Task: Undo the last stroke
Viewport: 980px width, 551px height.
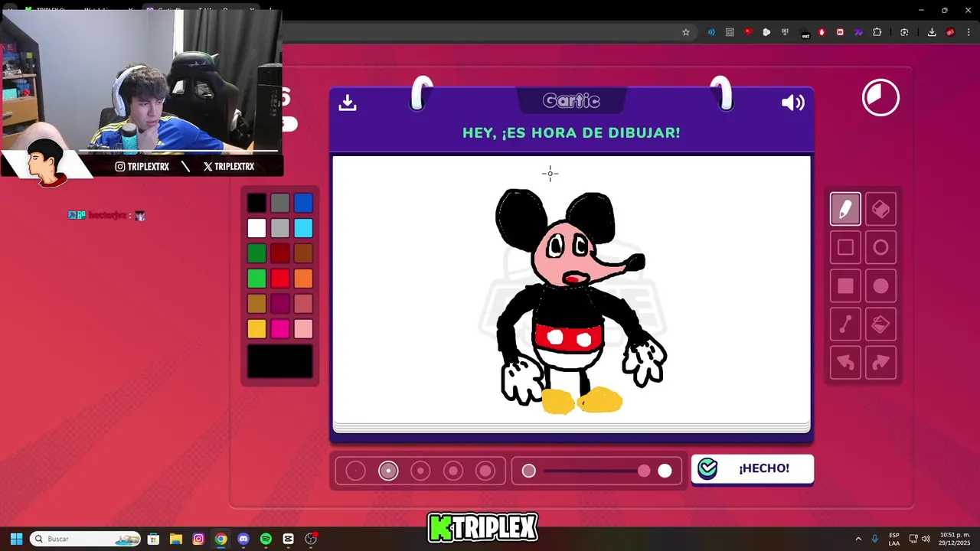Action: tap(845, 363)
